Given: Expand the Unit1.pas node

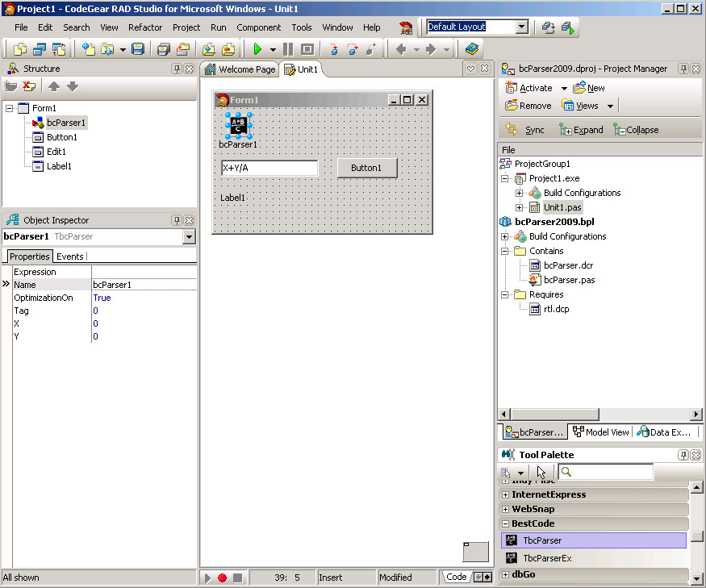Looking at the screenshot, I should click(519, 207).
